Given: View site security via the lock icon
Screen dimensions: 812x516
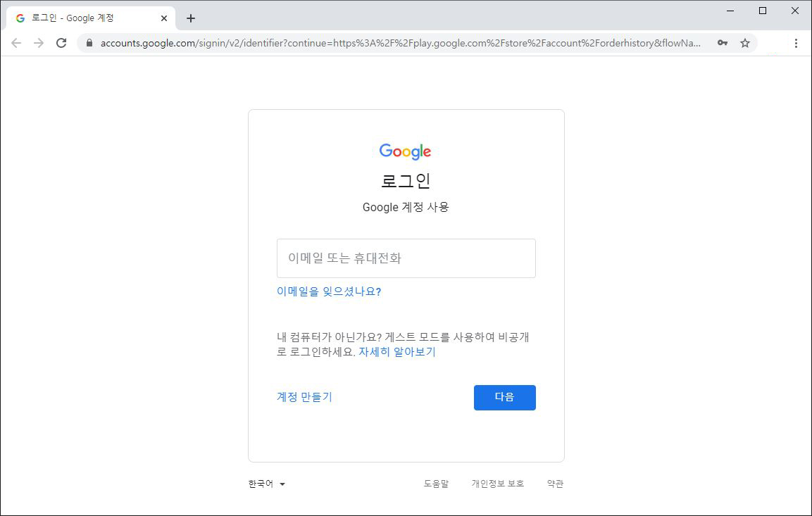Looking at the screenshot, I should [89, 43].
